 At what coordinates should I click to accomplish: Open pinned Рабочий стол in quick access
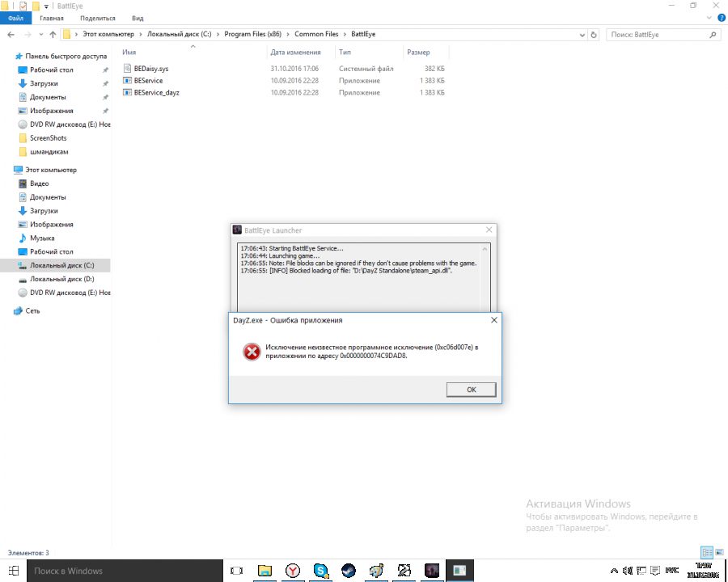point(52,70)
